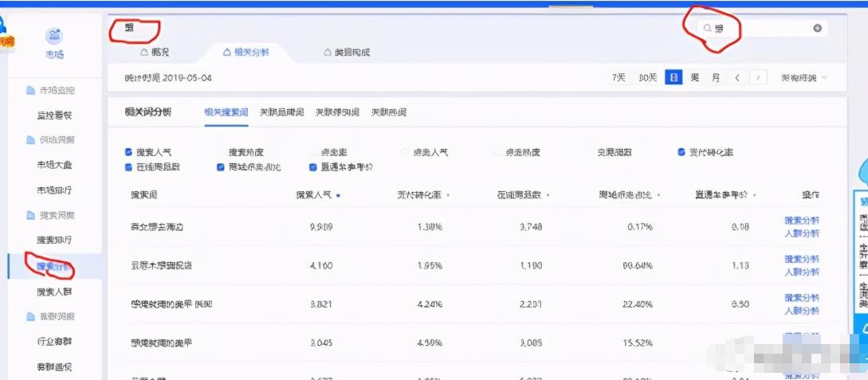
Task: Select the 相关搜索词 sub-tab
Action: point(226,112)
